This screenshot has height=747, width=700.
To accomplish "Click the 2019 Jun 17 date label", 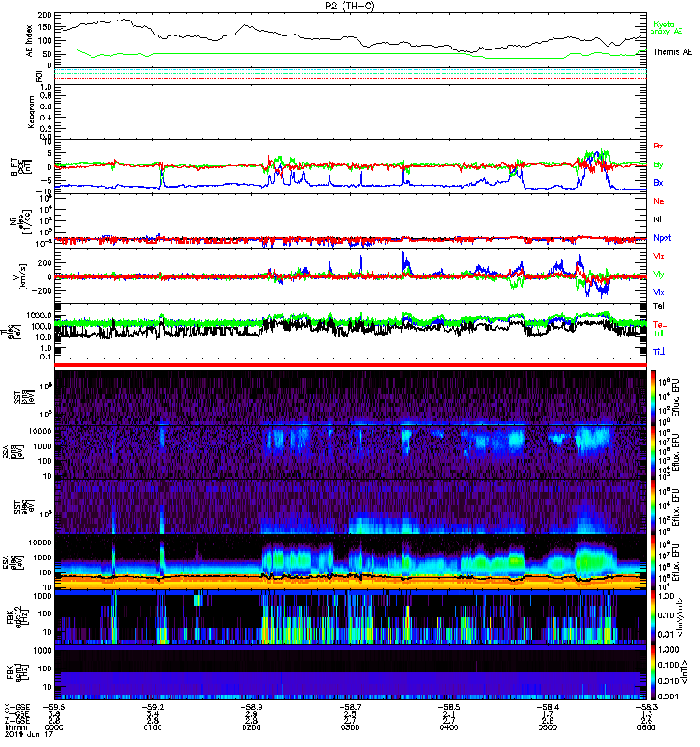I will point(29,735).
